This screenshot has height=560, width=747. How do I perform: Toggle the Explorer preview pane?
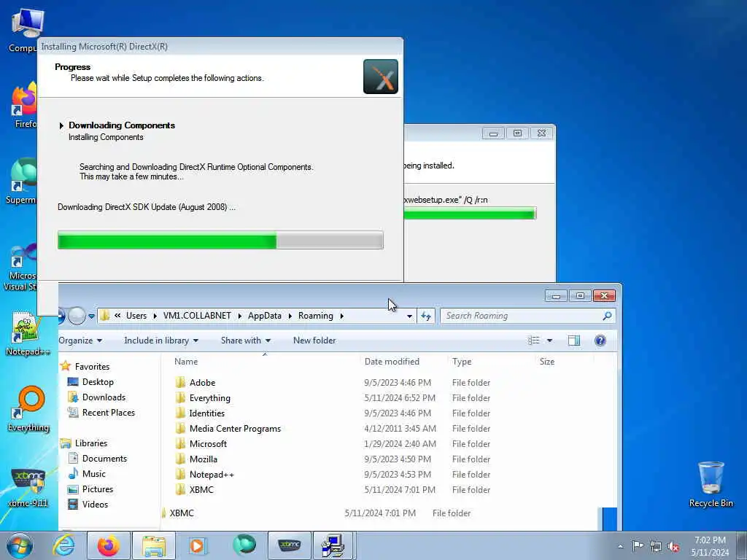[574, 340]
